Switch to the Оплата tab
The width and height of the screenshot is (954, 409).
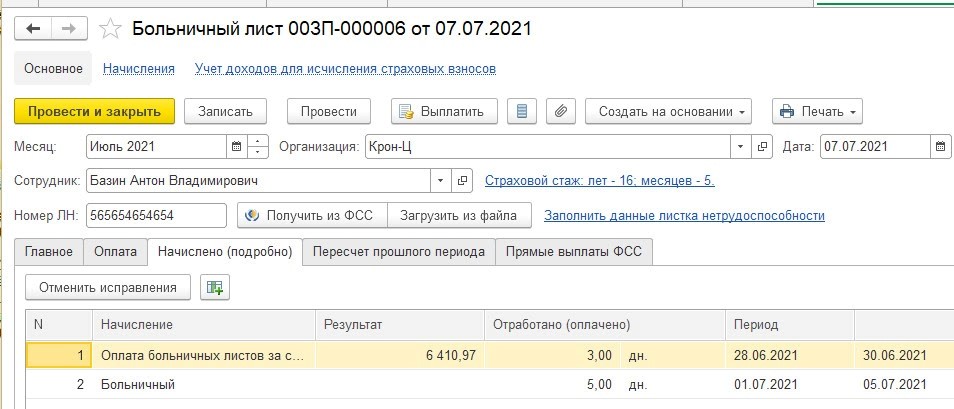coord(115,252)
